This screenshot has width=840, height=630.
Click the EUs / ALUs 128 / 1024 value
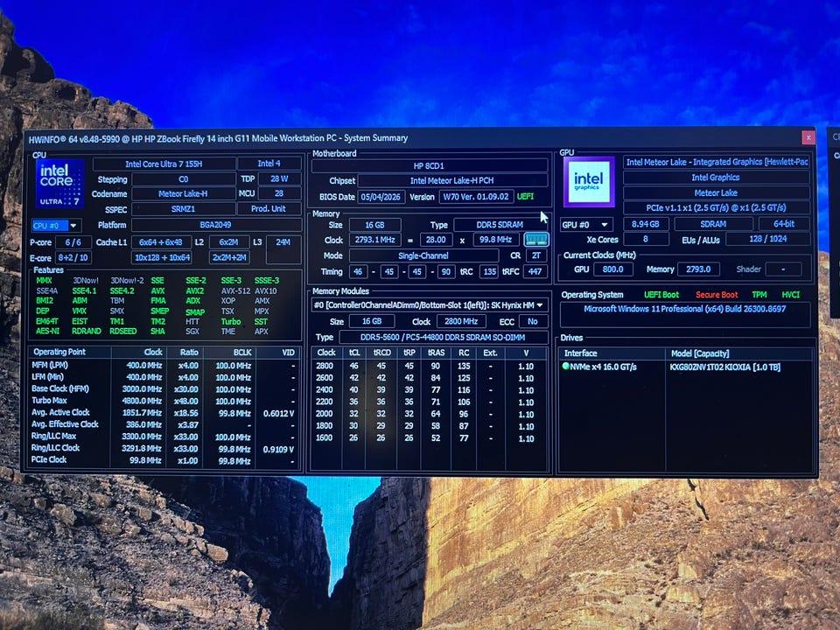(x=767, y=239)
